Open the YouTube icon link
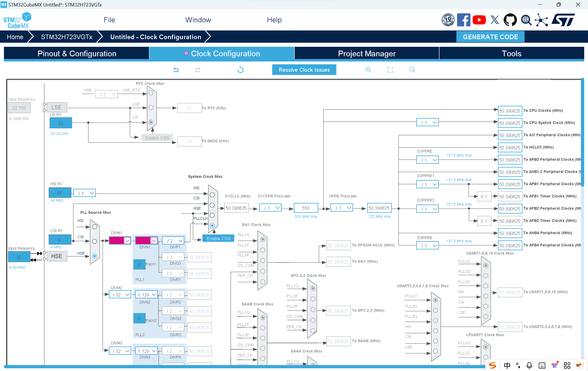This screenshot has width=588, height=371. tap(479, 20)
